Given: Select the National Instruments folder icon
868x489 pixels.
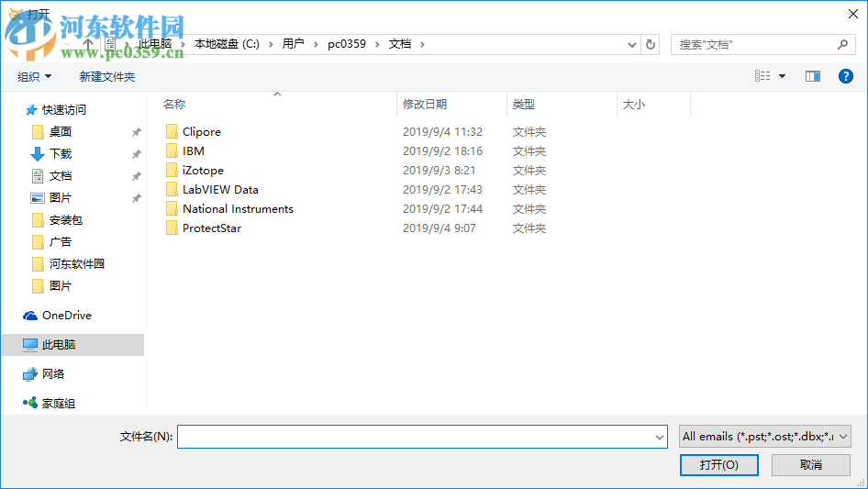Looking at the screenshot, I should tap(172, 209).
